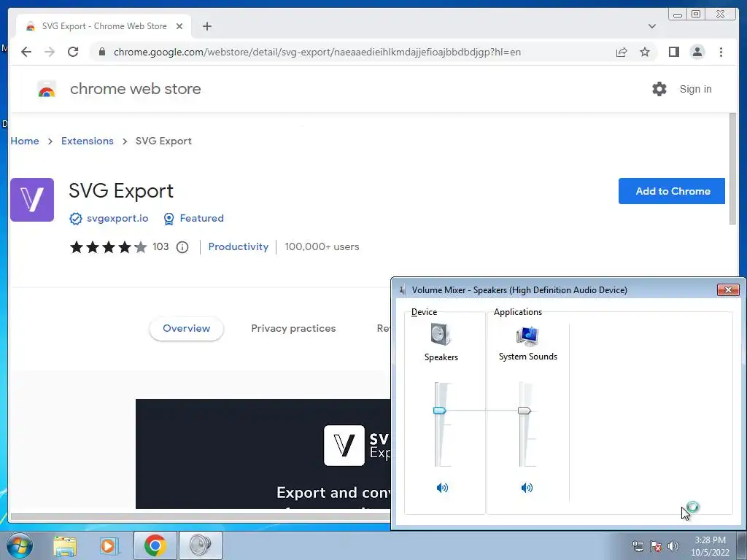The width and height of the screenshot is (747, 560).
Task: Click the rating info icon
Action: point(182,247)
